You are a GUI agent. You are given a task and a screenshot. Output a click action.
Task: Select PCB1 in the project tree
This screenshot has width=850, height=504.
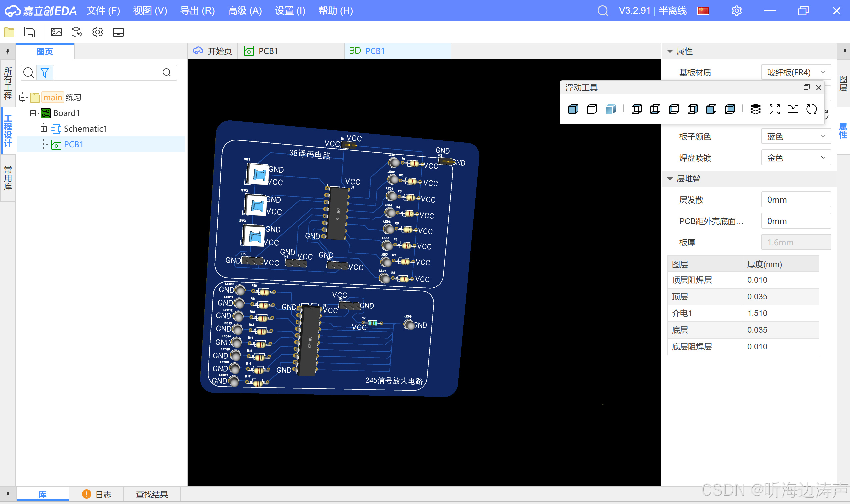(73, 144)
